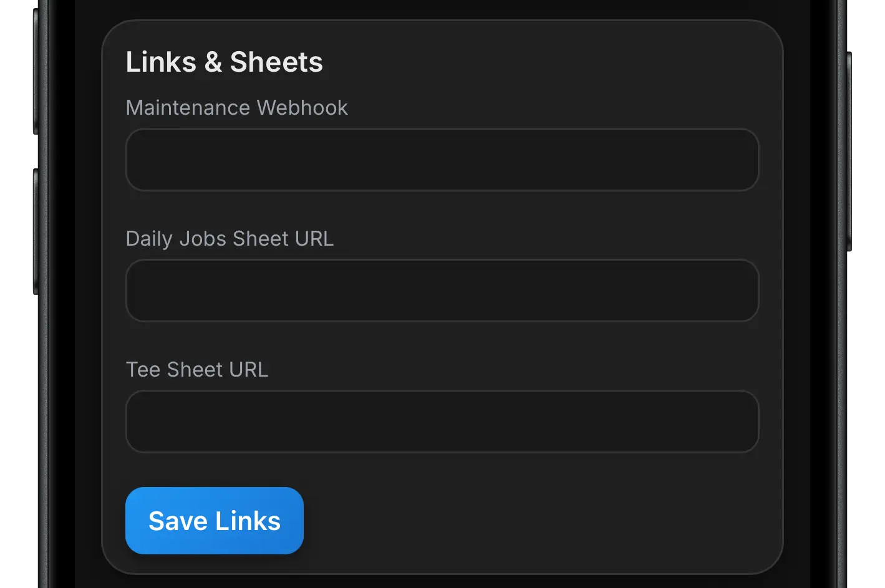Click the Daily Jobs Sheet URL label
The image size is (885, 588).
(x=230, y=239)
